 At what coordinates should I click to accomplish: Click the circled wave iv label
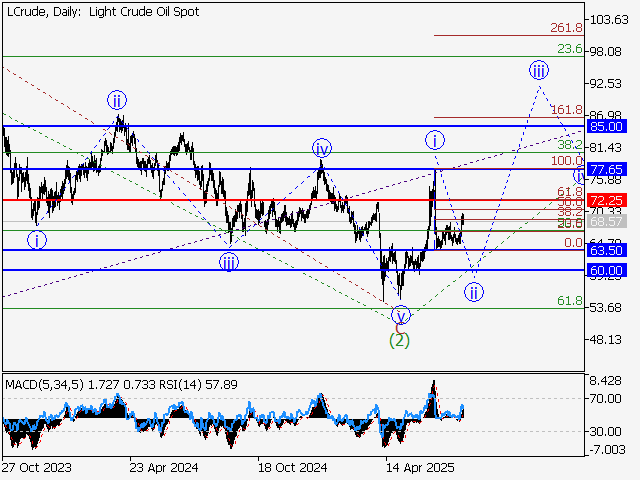(321, 148)
